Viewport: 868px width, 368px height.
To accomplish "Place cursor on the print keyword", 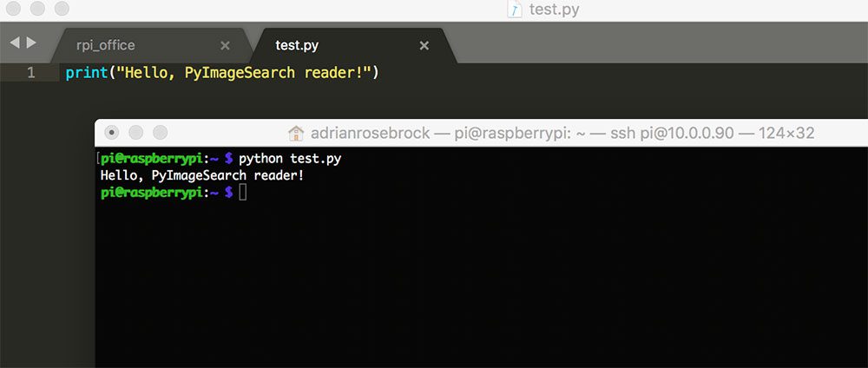I will (86, 73).
